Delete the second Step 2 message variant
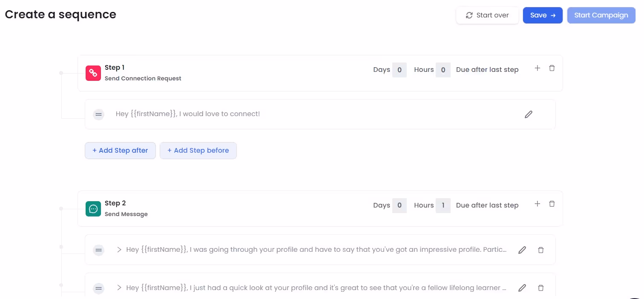Screen dimensions: 644x299 (540, 288)
